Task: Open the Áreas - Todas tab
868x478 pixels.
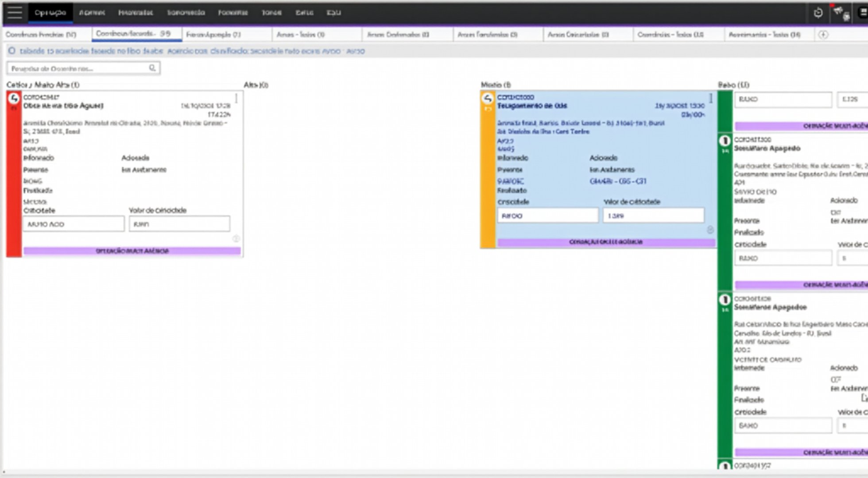Action: [301, 35]
